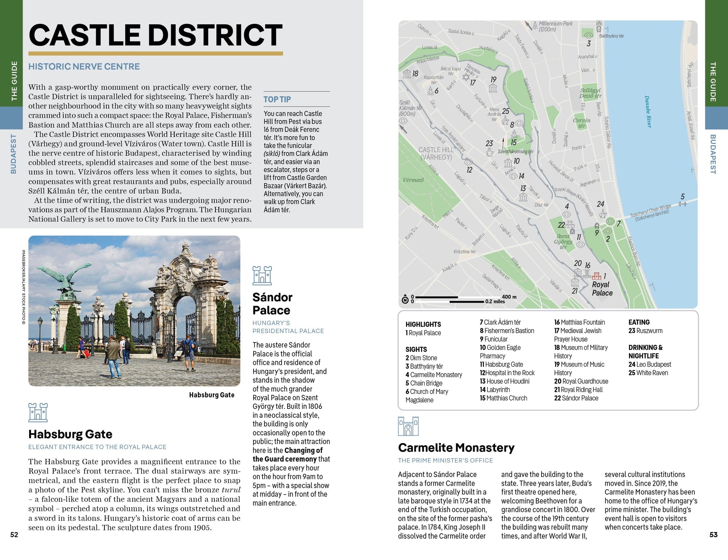Image resolution: width=728 pixels, height=560 pixels.
Task: Click '24 Leo Budapest' legend entry
Action: point(650,364)
